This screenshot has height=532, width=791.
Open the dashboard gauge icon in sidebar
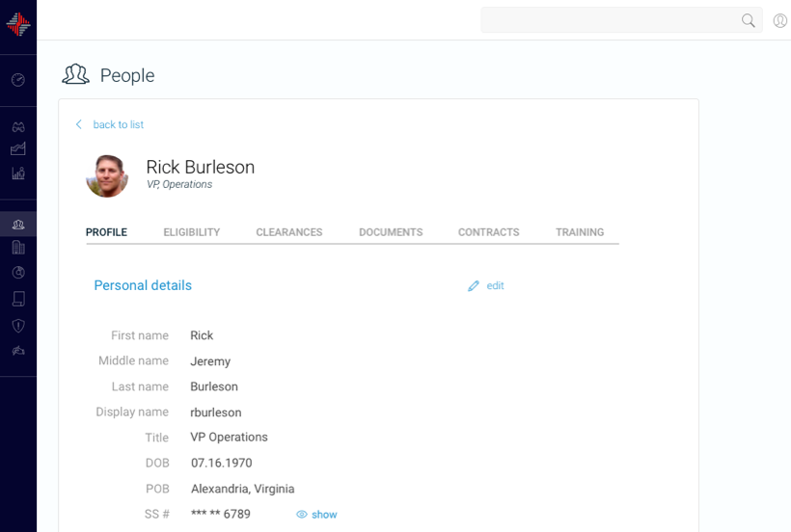(x=18, y=80)
